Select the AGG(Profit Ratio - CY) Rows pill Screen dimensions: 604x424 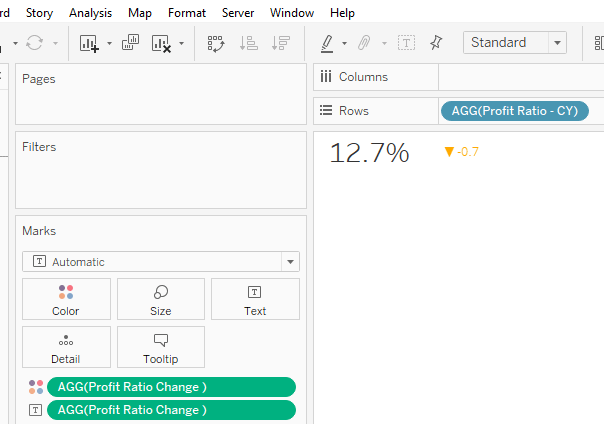pyautogui.click(x=514, y=111)
